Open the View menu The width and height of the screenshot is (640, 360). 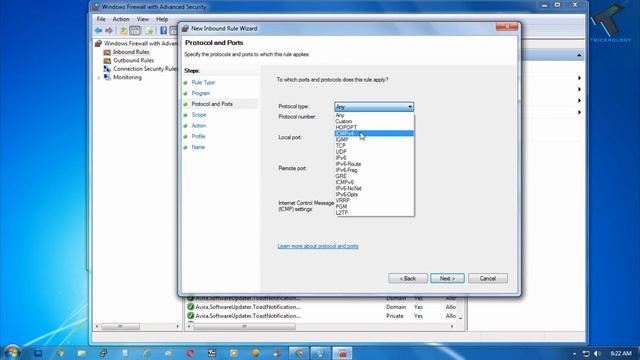coord(142,19)
